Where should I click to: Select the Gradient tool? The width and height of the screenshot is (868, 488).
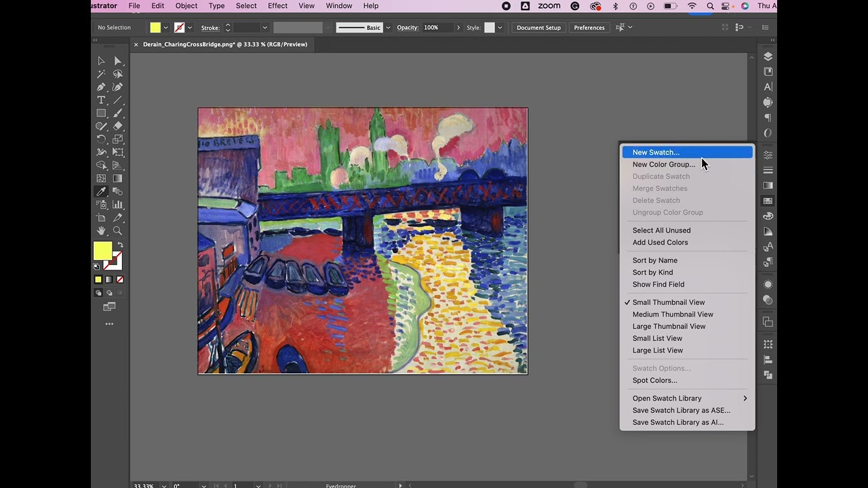(118, 178)
